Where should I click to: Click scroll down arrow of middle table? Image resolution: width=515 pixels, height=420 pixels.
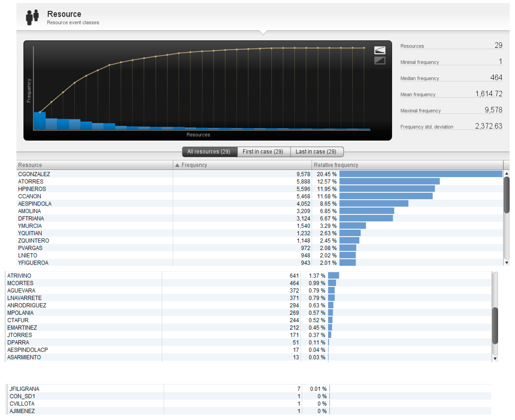495,359
